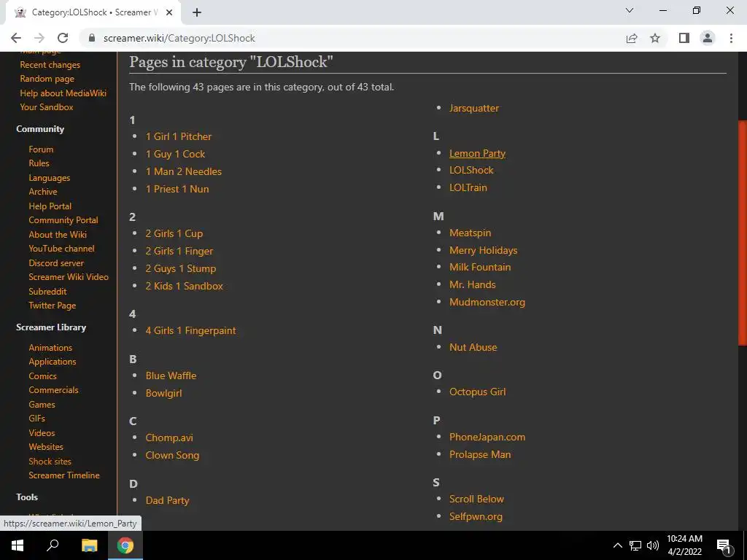Open the Shock sites sidebar link
The width and height of the screenshot is (747, 560).
pos(50,461)
